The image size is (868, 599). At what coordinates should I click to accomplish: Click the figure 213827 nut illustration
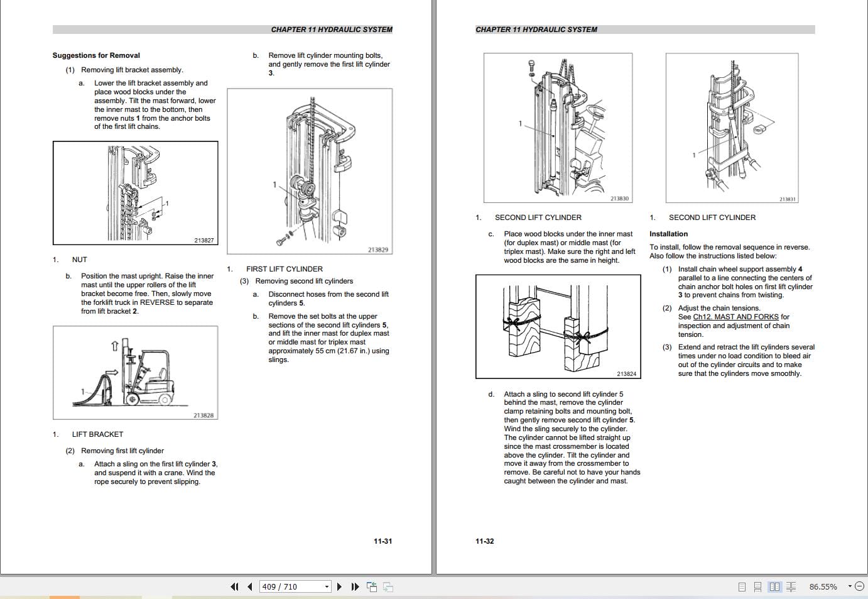(136, 193)
